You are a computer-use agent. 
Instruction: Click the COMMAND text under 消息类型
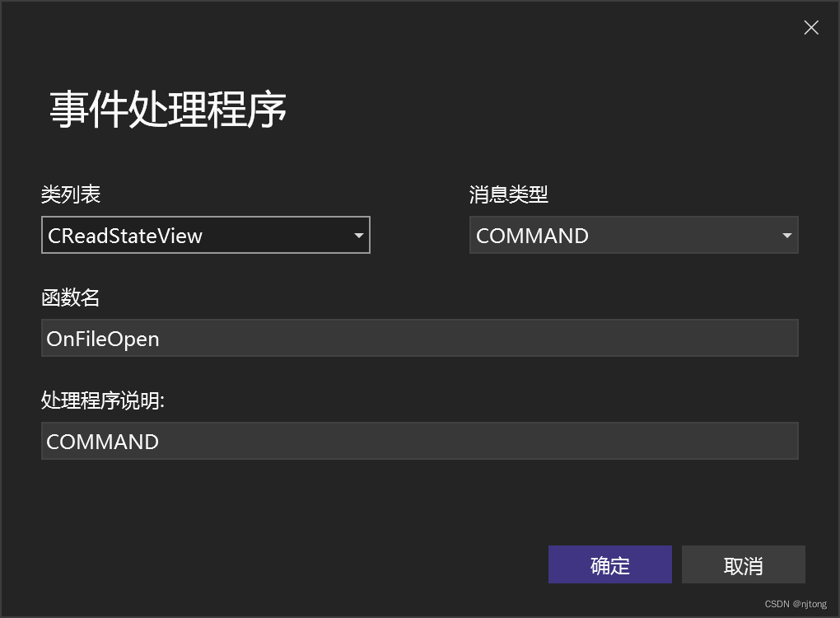(532, 236)
